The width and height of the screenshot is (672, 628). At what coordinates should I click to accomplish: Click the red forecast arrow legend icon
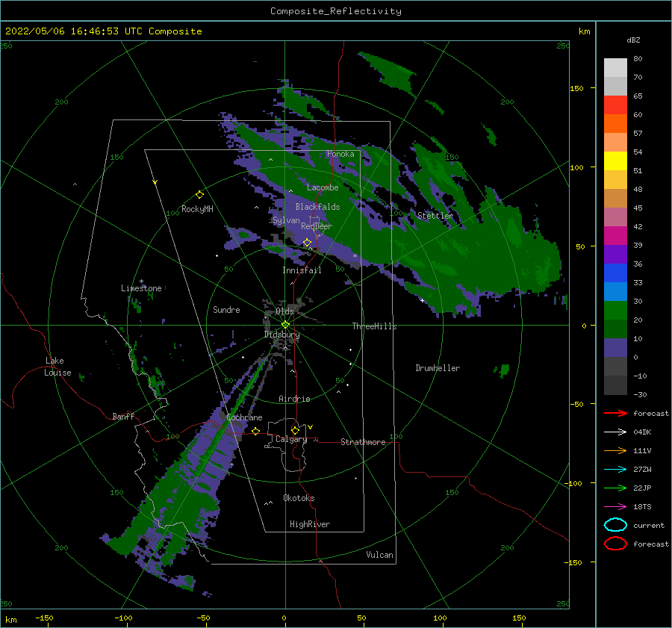(615, 413)
